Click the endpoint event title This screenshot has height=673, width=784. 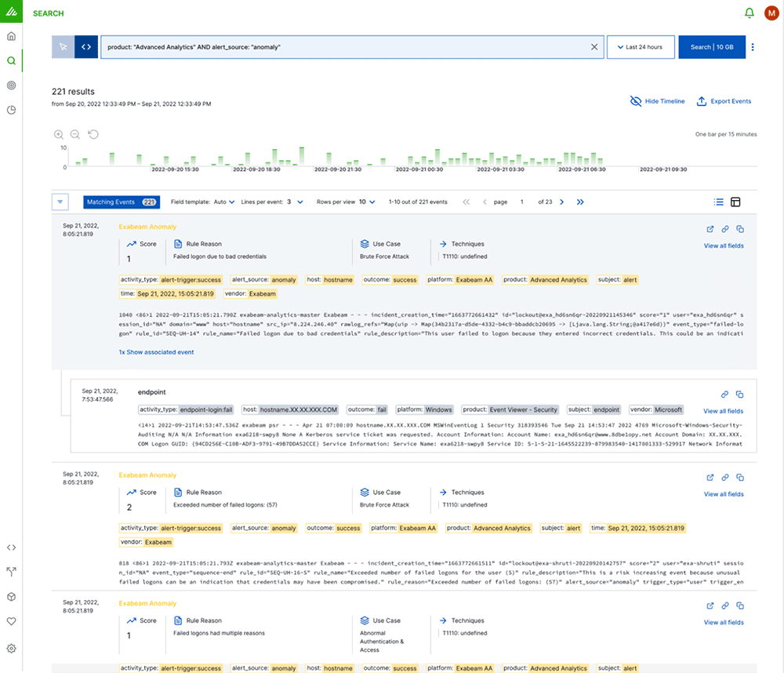coord(151,391)
